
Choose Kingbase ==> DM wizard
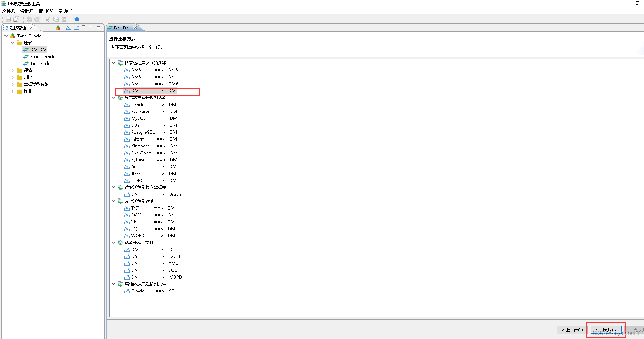click(x=151, y=146)
